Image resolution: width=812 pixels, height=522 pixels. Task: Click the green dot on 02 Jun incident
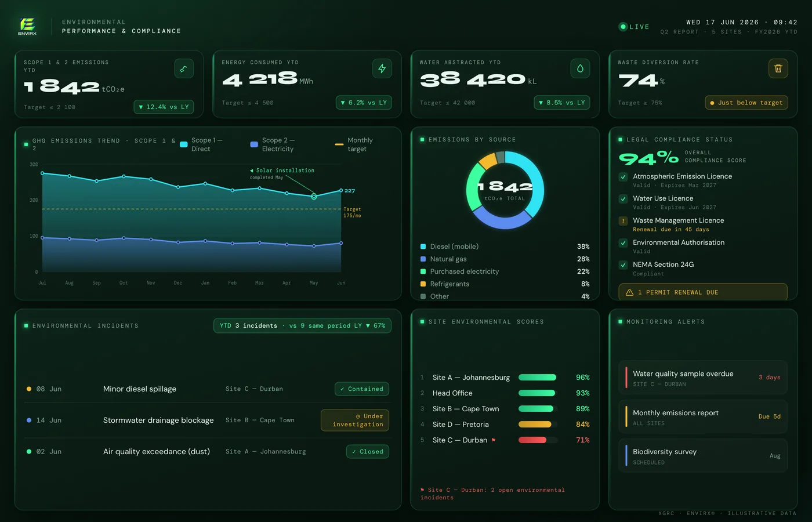29,452
